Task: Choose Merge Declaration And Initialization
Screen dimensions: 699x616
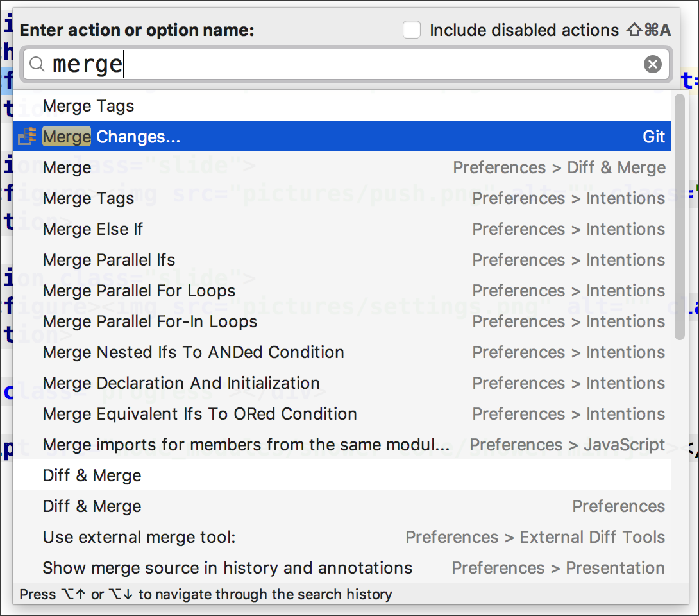Action: pos(341,382)
